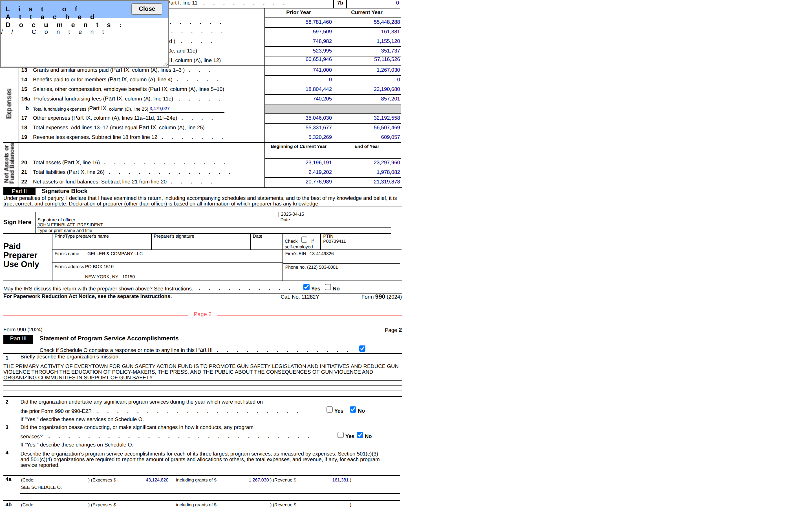This screenshot has width=812, height=508.
Task: Click line 19 prior year value 5,320,269
Action: point(320,137)
